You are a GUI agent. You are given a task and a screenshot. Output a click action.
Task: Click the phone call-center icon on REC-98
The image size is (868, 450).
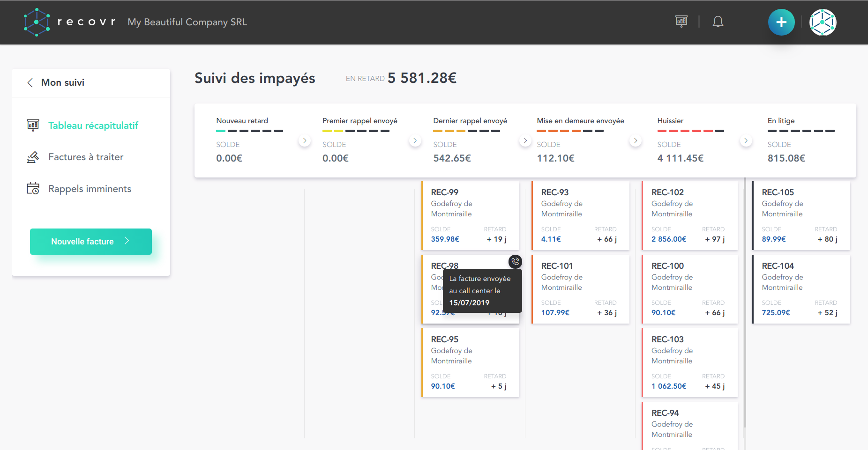pos(515,261)
